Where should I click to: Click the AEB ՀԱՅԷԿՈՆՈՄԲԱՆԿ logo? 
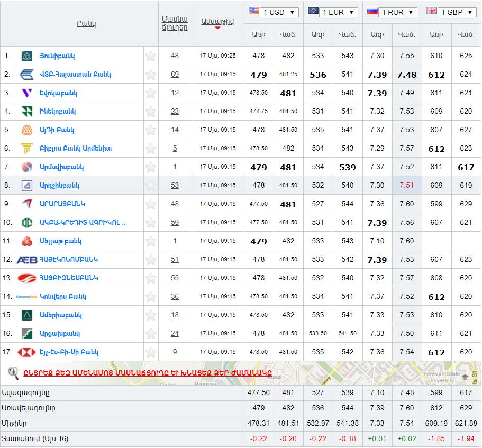pyautogui.click(x=27, y=260)
